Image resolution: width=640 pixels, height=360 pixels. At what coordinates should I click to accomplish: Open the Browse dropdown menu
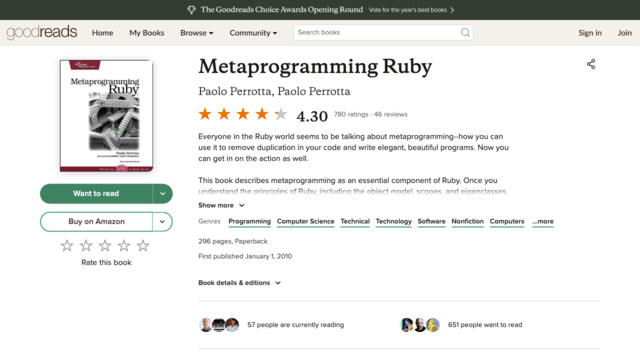(197, 33)
